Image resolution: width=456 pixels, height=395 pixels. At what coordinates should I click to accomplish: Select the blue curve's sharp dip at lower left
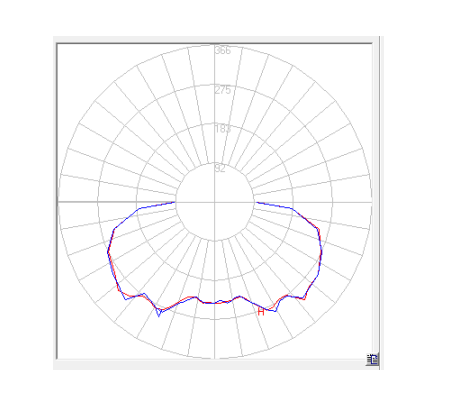[x=159, y=315]
